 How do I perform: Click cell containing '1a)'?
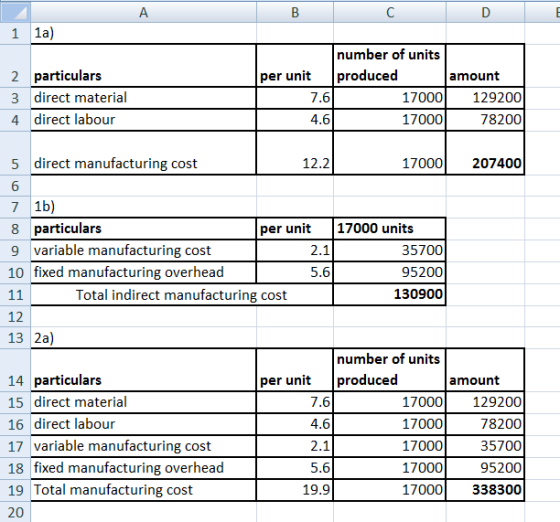[144, 33]
